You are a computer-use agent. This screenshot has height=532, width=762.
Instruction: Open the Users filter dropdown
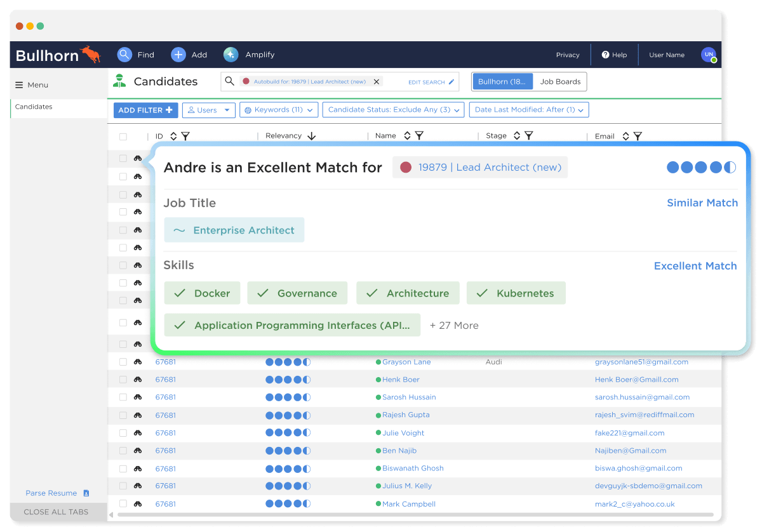click(209, 110)
